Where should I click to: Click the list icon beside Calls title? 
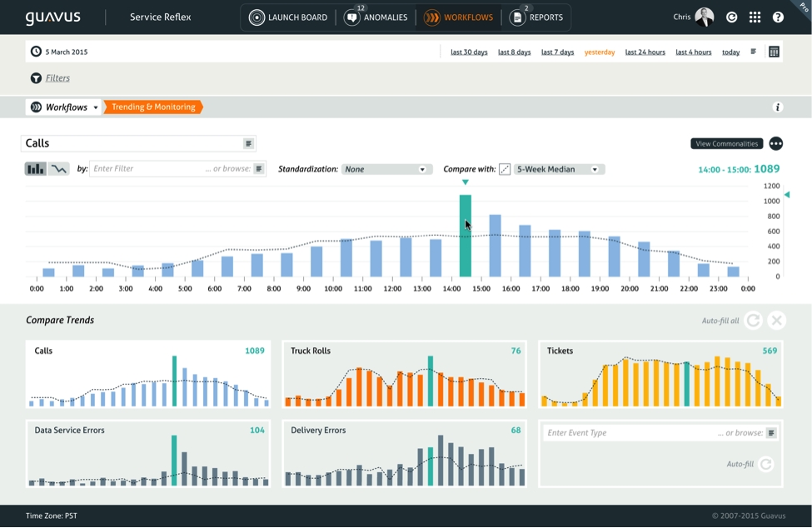coord(248,144)
